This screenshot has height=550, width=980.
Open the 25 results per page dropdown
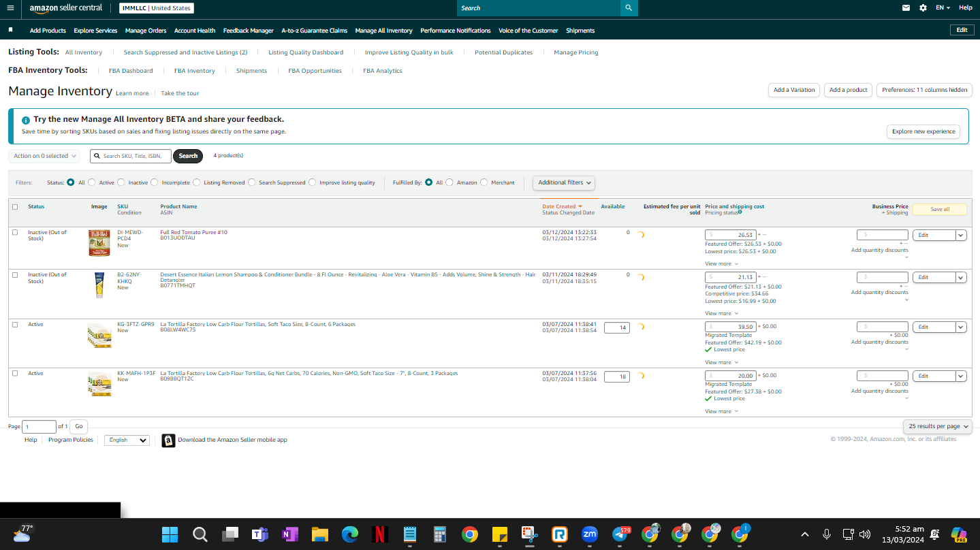(x=938, y=426)
